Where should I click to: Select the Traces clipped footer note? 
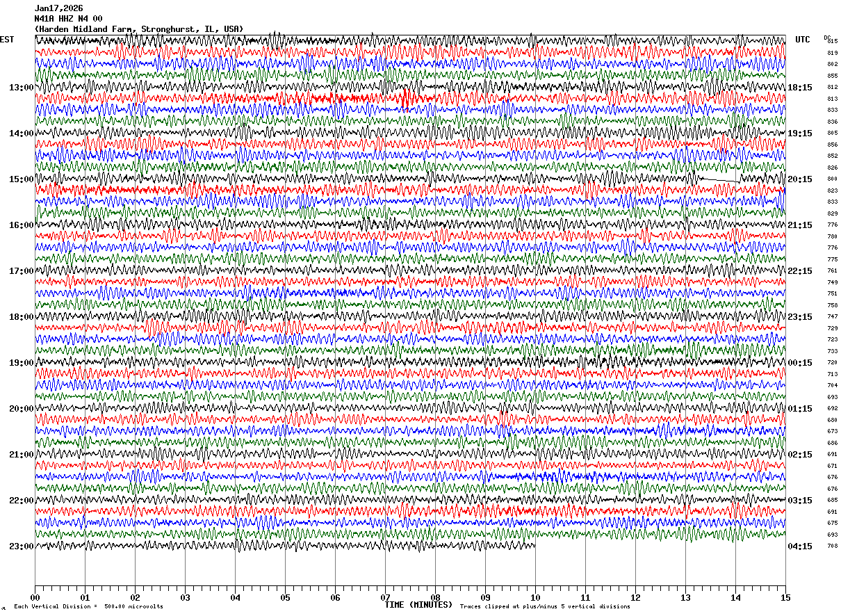click(545, 607)
